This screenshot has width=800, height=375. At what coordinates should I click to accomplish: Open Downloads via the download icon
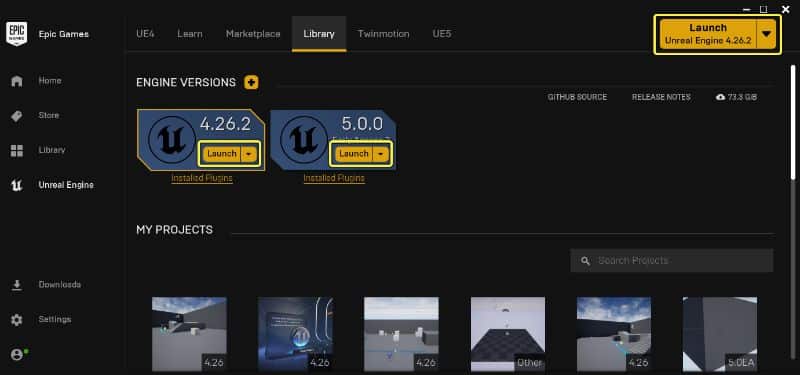(17, 285)
